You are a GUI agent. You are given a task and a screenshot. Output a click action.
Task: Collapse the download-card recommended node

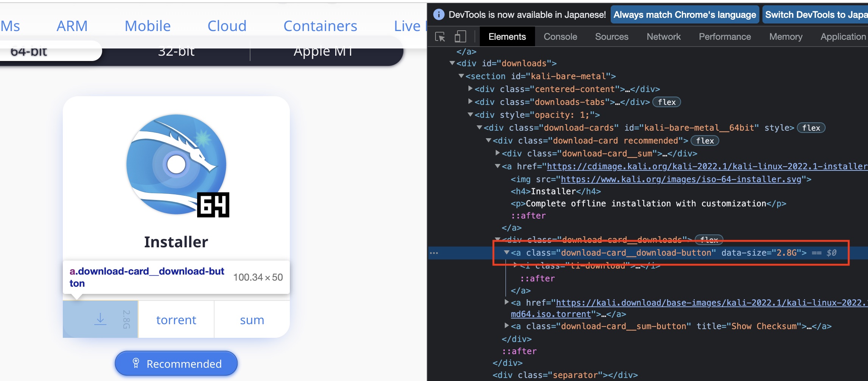[488, 140]
